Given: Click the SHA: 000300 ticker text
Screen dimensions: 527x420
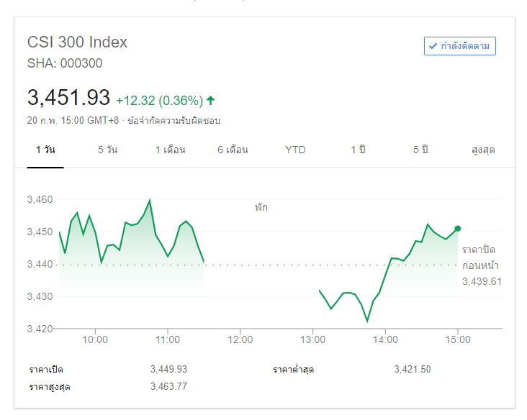Looking at the screenshot, I should point(65,63).
